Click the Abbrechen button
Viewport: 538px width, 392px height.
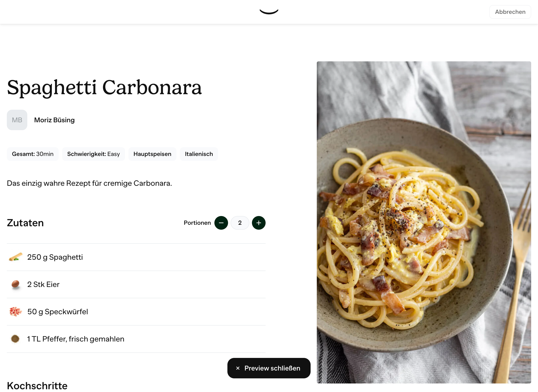pyautogui.click(x=510, y=12)
